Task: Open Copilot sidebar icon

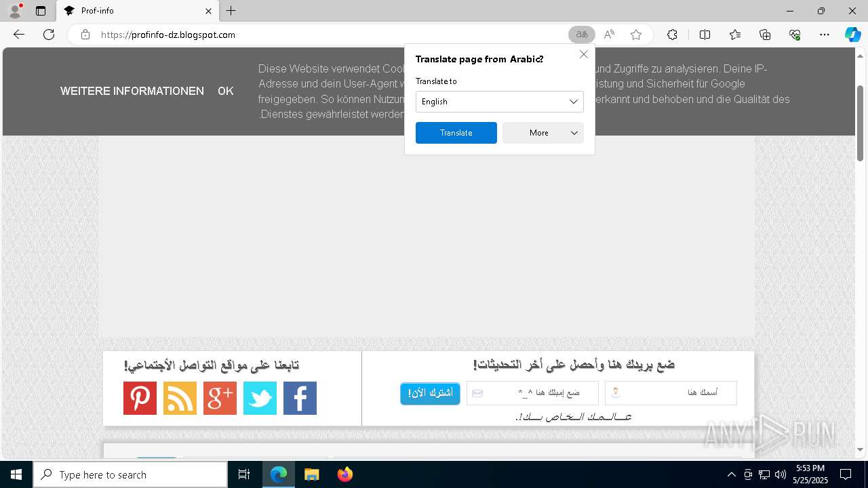Action: pos(852,35)
